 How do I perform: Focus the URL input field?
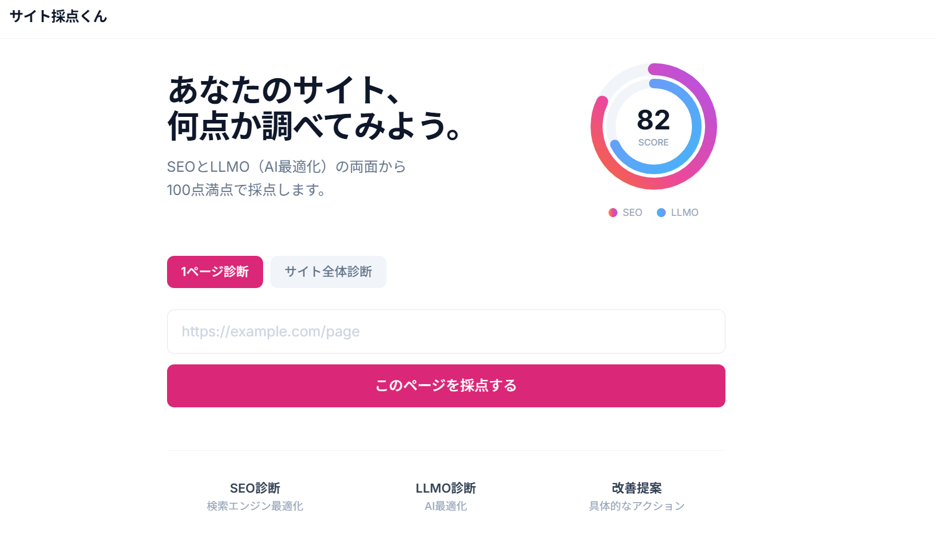tap(446, 332)
